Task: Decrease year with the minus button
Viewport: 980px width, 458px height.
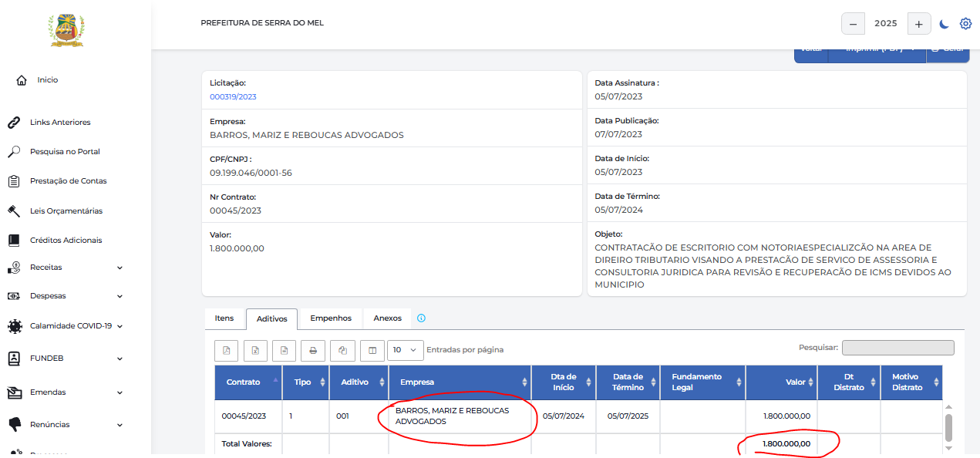Action: (853, 24)
